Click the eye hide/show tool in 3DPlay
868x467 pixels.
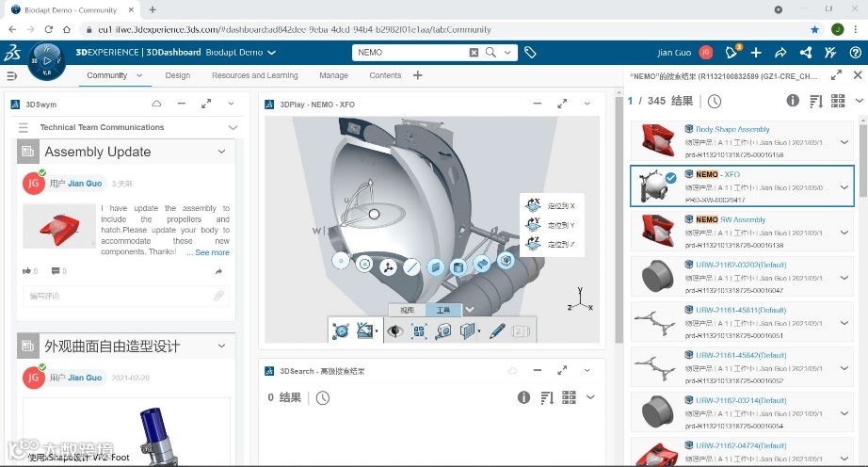(x=394, y=331)
